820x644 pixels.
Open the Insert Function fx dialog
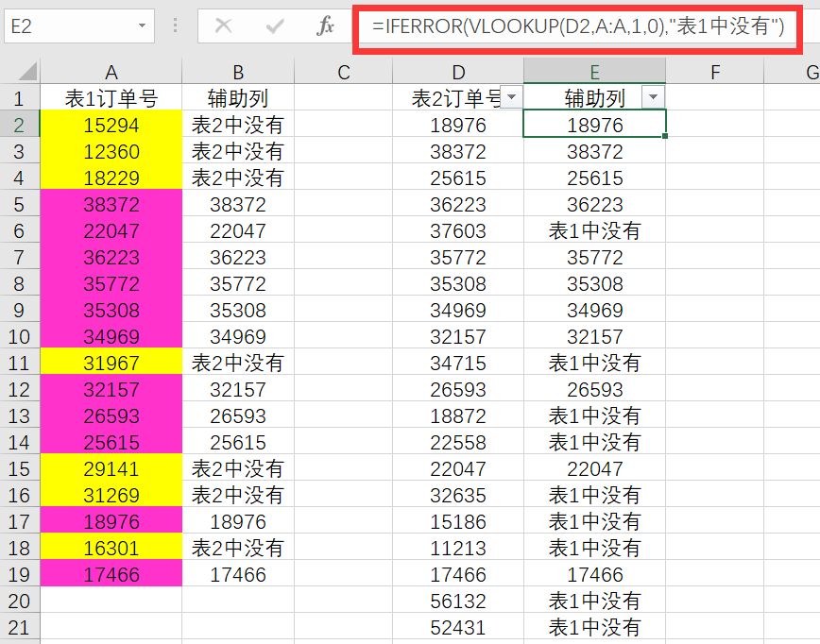click(325, 25)
